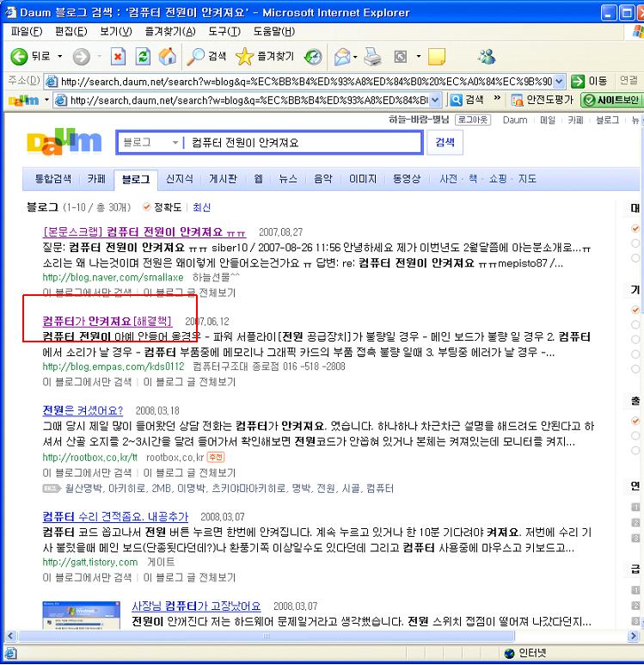Click the page icon in the address bar
Screen dimensions: 644x665
(x=52, y=81)
